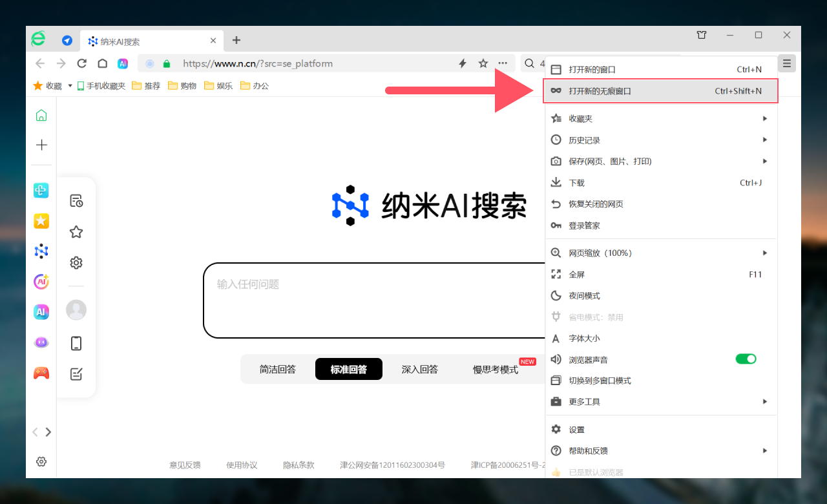
Task: Click the mobile phone icon in floating panel
Action: click(x=76, y=343)
